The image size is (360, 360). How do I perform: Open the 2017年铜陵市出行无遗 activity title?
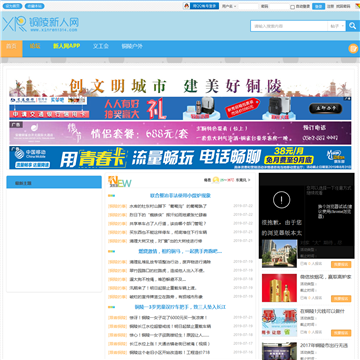pos(324,345)
